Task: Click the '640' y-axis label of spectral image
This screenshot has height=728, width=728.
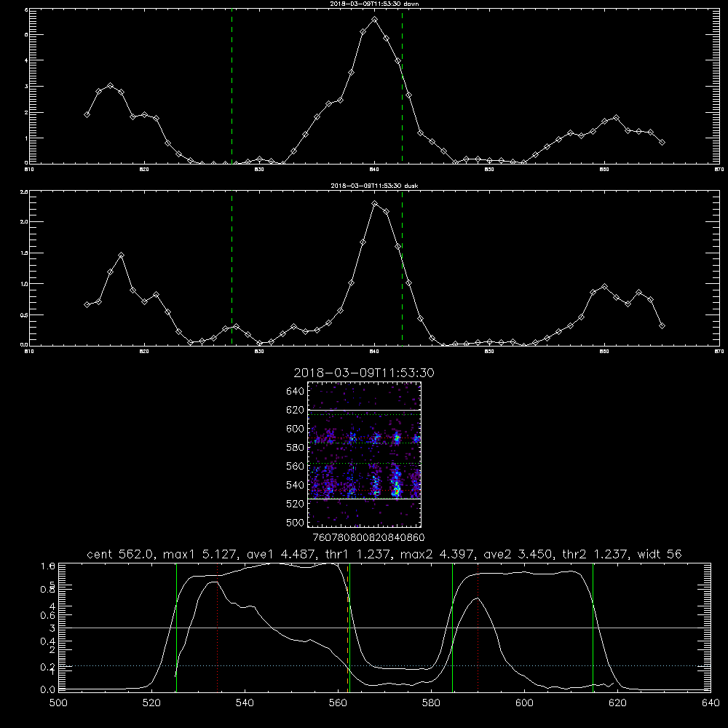Action: (295, 392)
